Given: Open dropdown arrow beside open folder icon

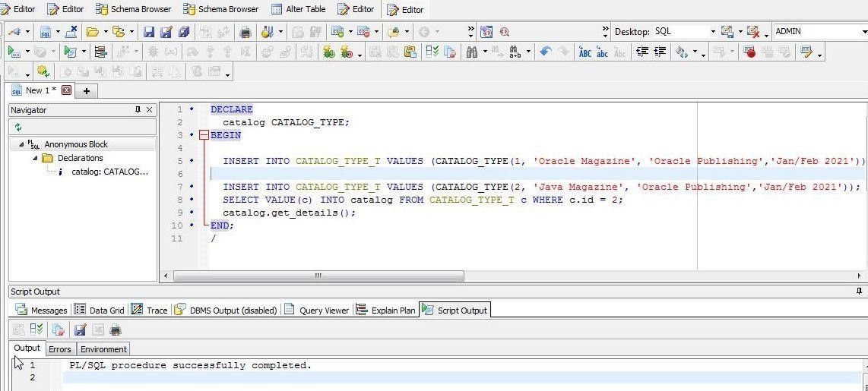Looking at the screenshot, I should (105, 32).
